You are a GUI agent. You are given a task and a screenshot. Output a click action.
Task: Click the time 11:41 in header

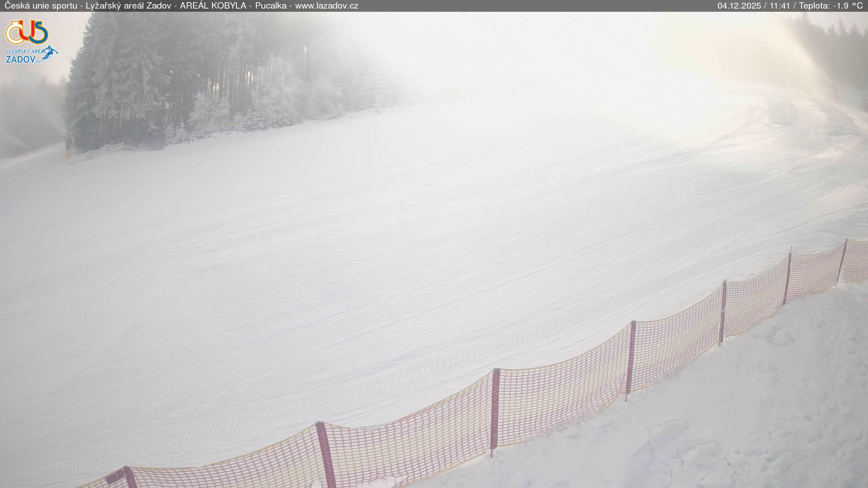point(780,6)
